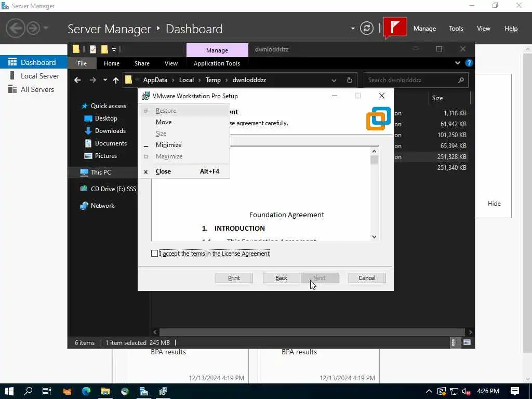Show hidden system tray icons
The width and height of the screenshot is (532, 399).
coord(429,391)
